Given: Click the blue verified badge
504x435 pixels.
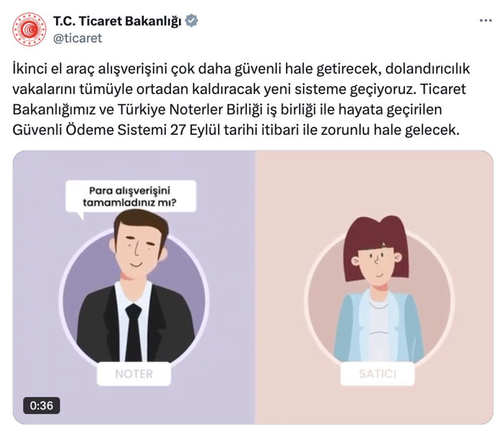Looking at the screenshot, I should pyautogui.click(x=192, y=21).
